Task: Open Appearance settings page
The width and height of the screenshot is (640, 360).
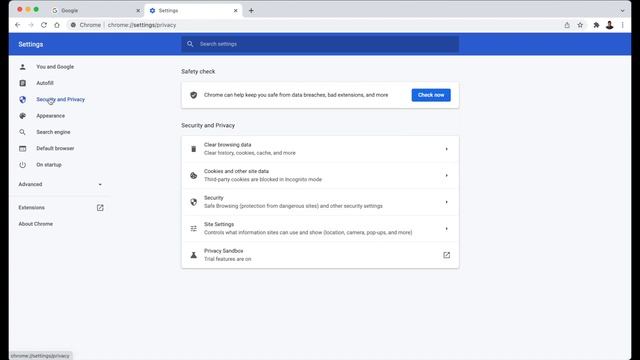Action: 51,116
